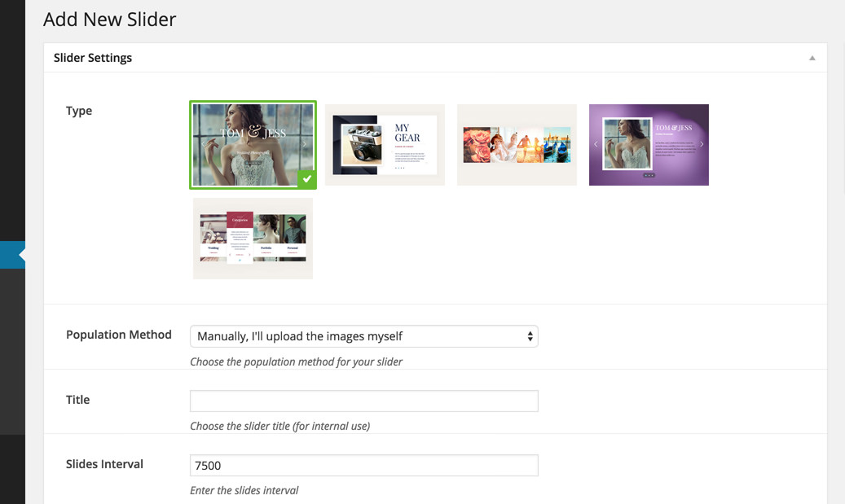Click the Title field label
845x504 pixels.
pos(77,400)
